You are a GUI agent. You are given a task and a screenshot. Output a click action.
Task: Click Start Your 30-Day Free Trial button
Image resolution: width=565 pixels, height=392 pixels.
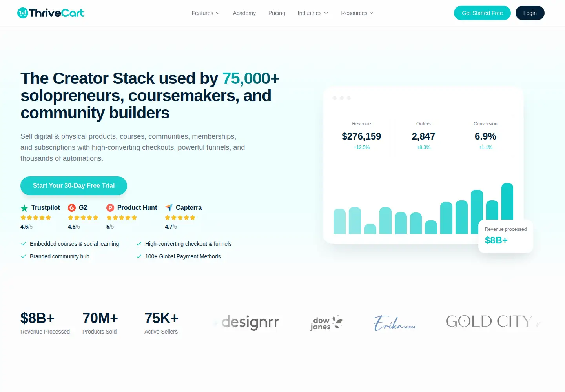tap(74, 186)
